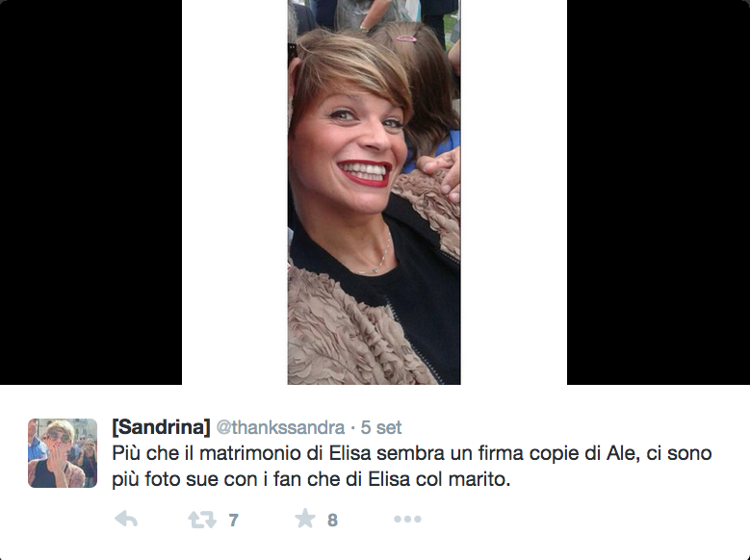Click the tweet text about matrimonio di Elisa
This screenshot has height=560, width=750.
pyautogui.click(x=412, y=466)
